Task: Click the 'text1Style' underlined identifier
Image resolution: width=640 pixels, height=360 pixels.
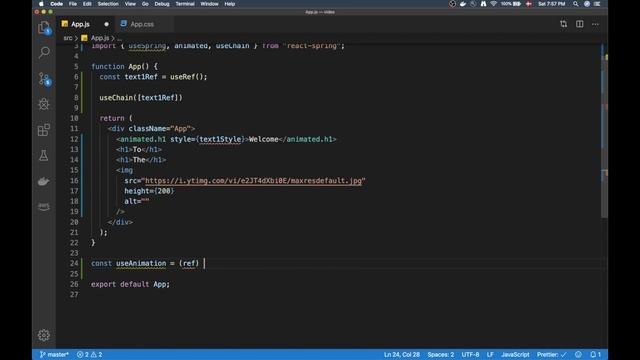Action: (220, 139)
